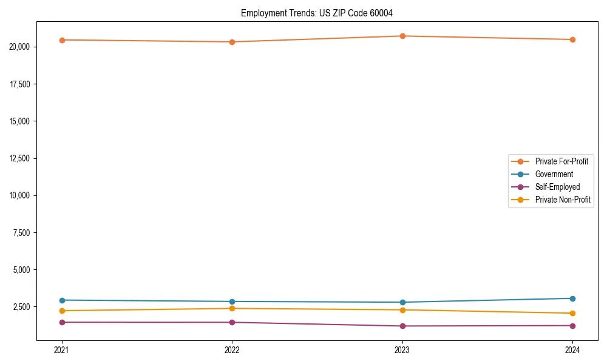The height and width of the screenshot is (364, 607).
Task: Click the 2021 x-axis tick label
Action: pos(61,349)
